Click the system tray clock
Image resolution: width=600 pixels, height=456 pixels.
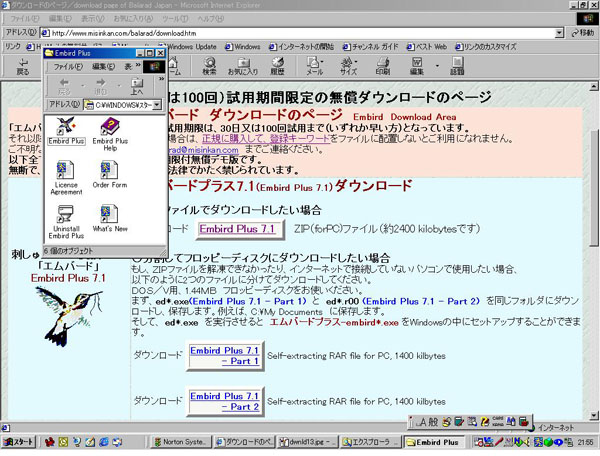pos(585,443)
